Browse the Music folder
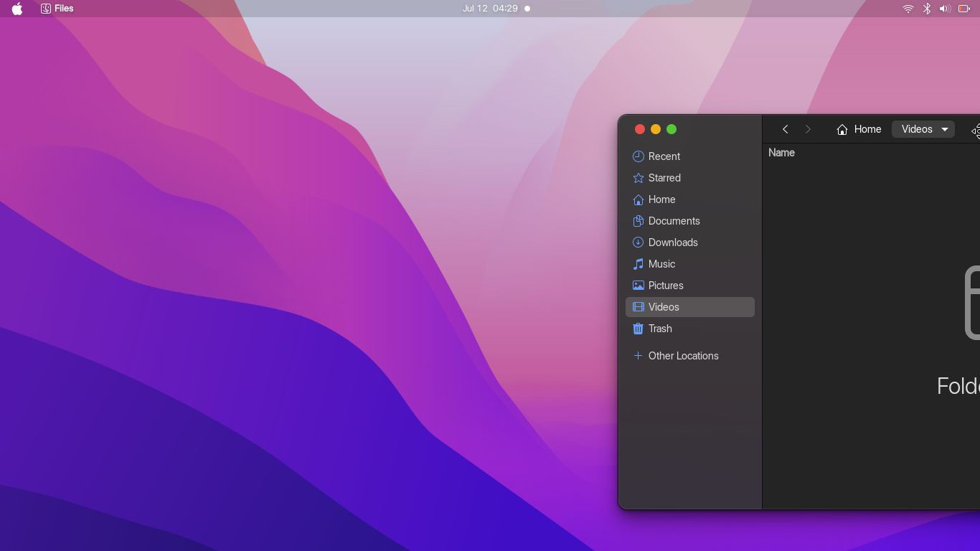The image size is (980, 551). tap(660, 263)
